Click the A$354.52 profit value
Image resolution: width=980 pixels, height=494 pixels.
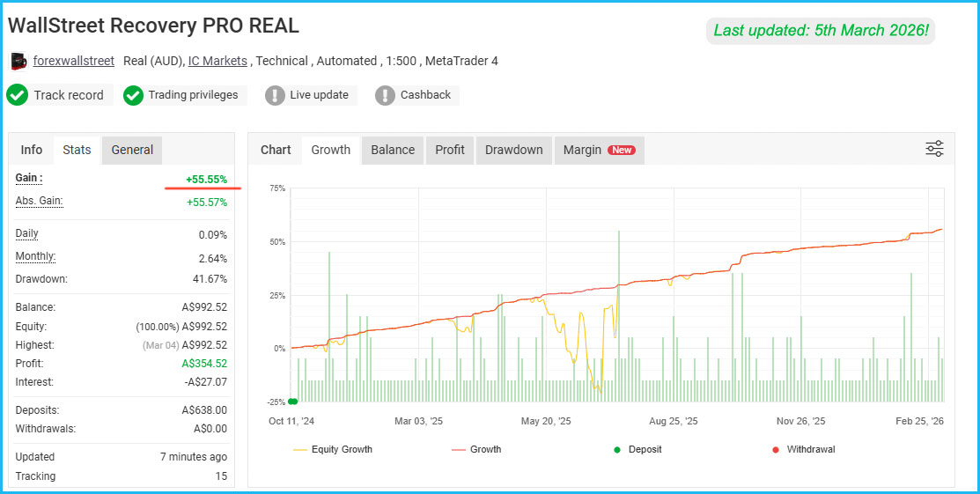[204, 364]
